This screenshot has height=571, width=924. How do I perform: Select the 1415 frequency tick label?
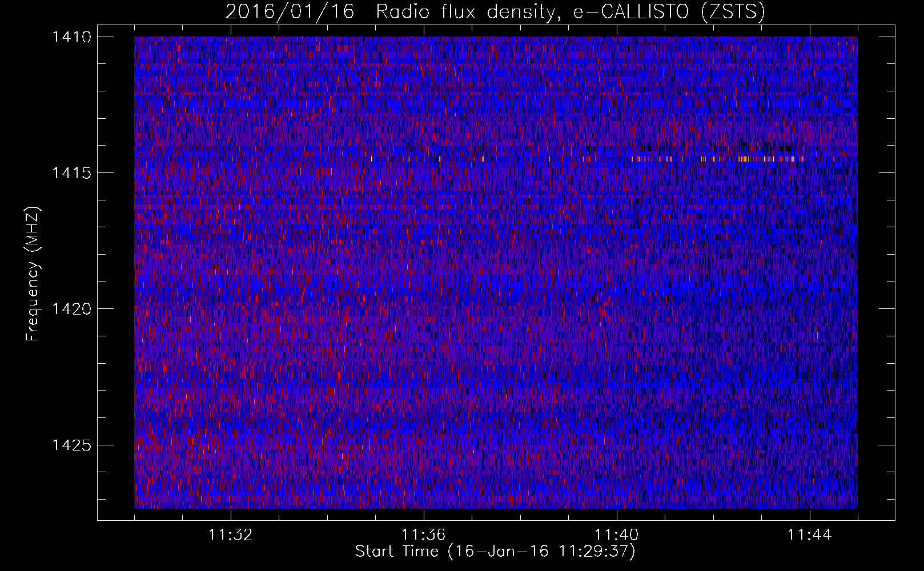[x=71, y=173]
